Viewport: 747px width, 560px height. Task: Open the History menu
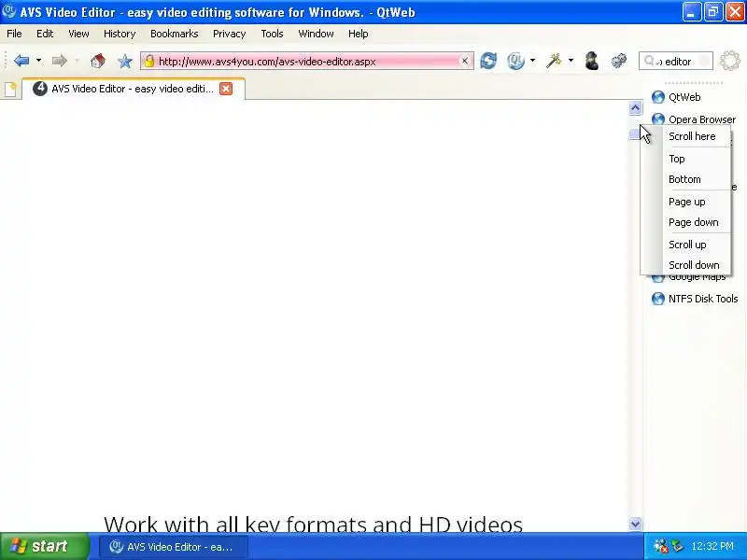120,34
